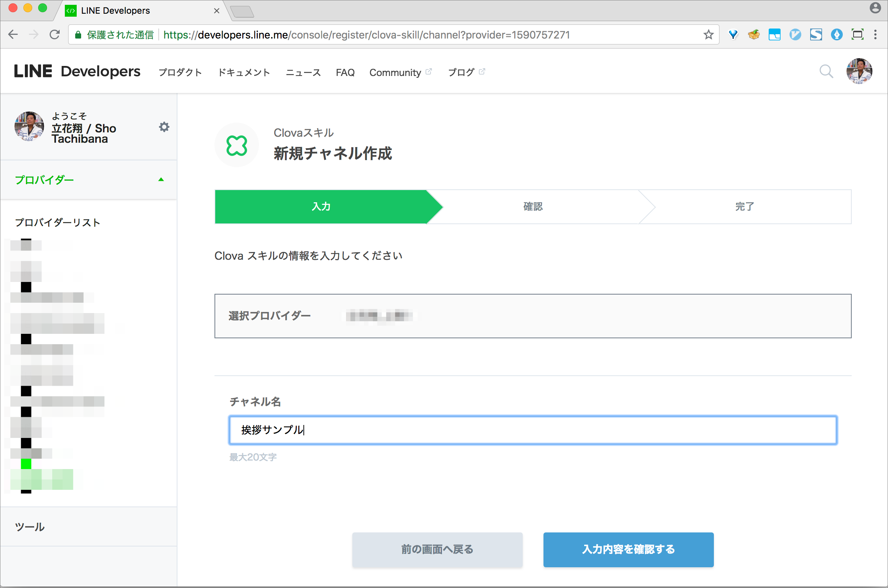
Task: Click the browser address bar URL
Action: pyautogui.click(x=366, y=35)
